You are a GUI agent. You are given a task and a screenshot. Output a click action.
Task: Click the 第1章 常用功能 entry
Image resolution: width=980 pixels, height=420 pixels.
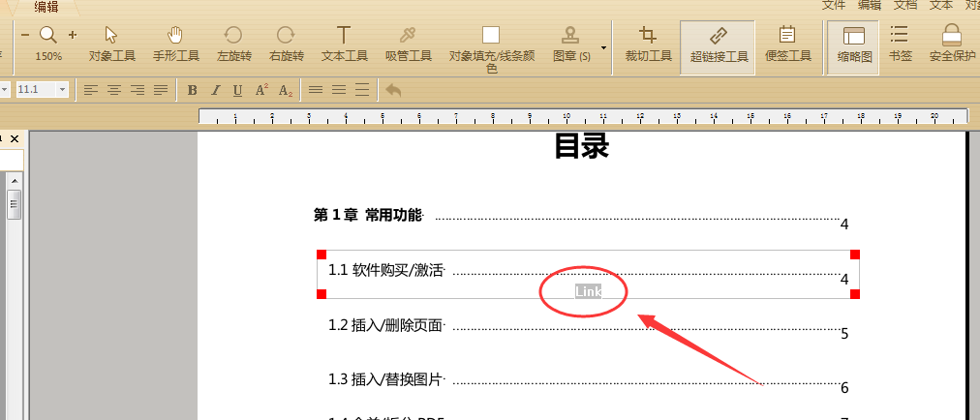368,216
